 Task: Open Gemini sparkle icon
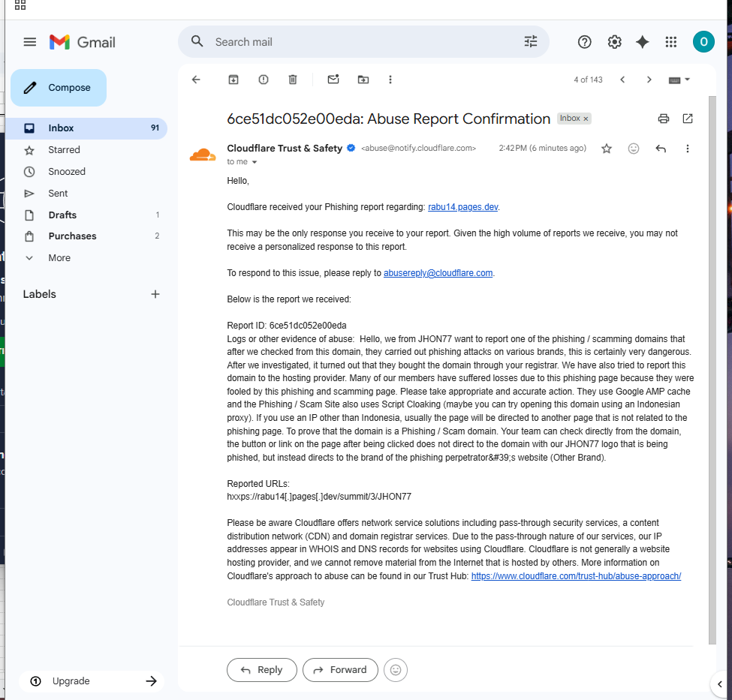click(643, 42)
